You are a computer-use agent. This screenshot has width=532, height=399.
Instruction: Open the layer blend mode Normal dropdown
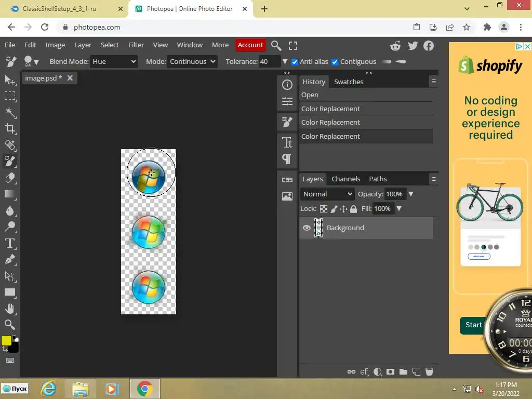pos(327,194)
